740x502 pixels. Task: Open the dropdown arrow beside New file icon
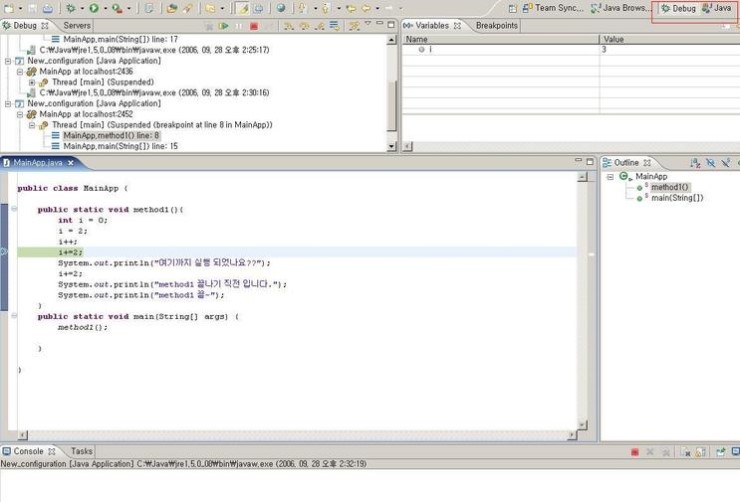point(20,8)
